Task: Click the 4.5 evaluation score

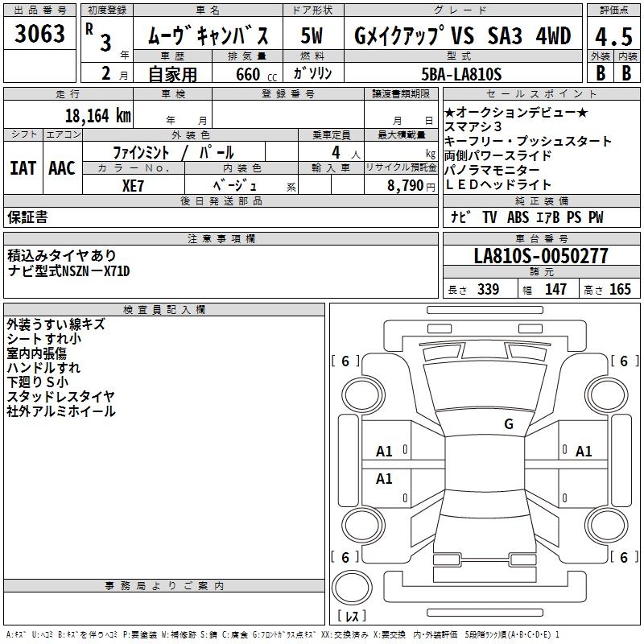Action: 614,37
